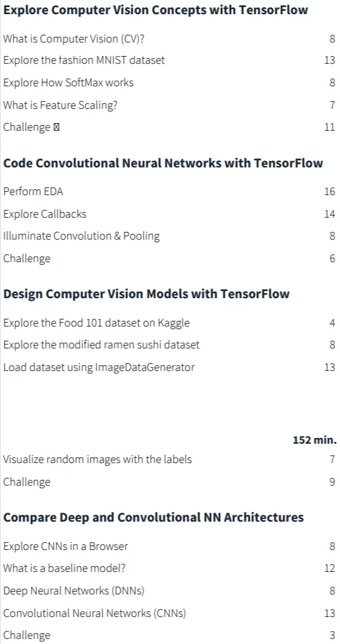Open 'Visualize random images with the labels'
Image resolution: width=340 pixels, height=644 pixels.
97,459
